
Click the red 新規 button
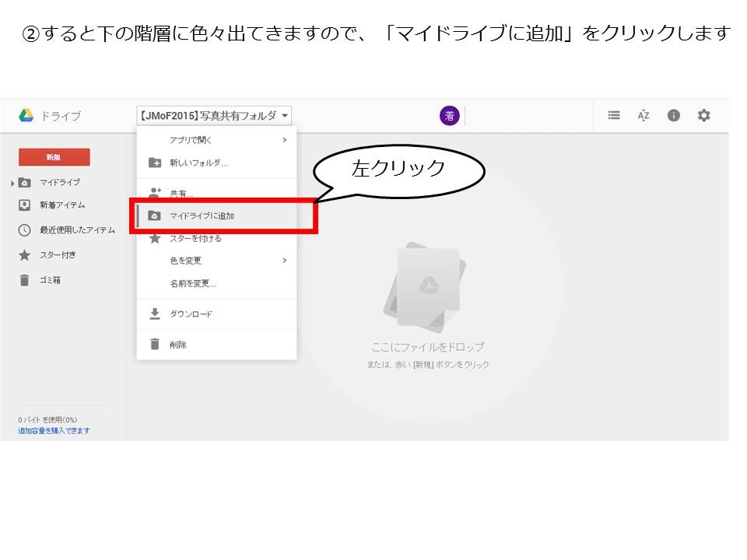[54, 157]
